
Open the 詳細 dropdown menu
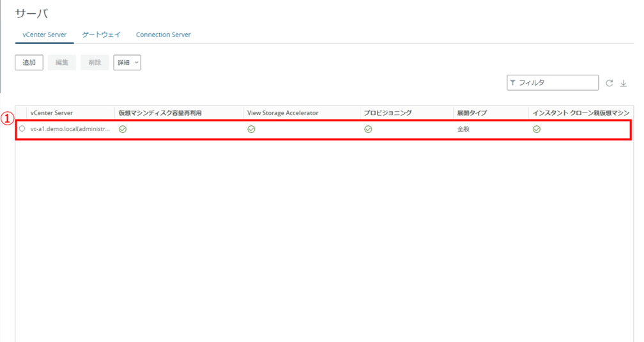click(127, 63)
